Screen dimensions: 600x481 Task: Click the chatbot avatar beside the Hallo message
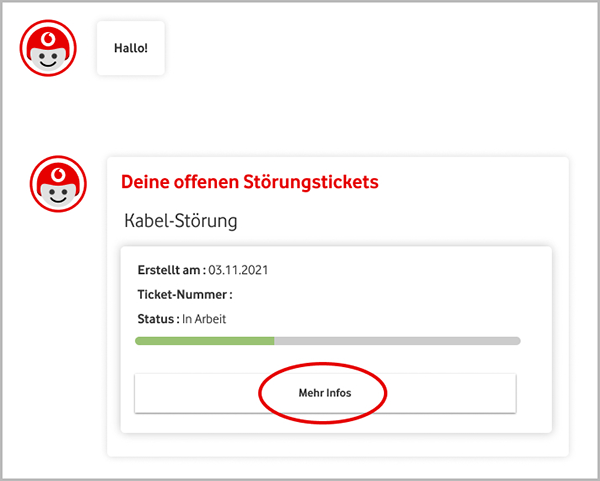48,46
